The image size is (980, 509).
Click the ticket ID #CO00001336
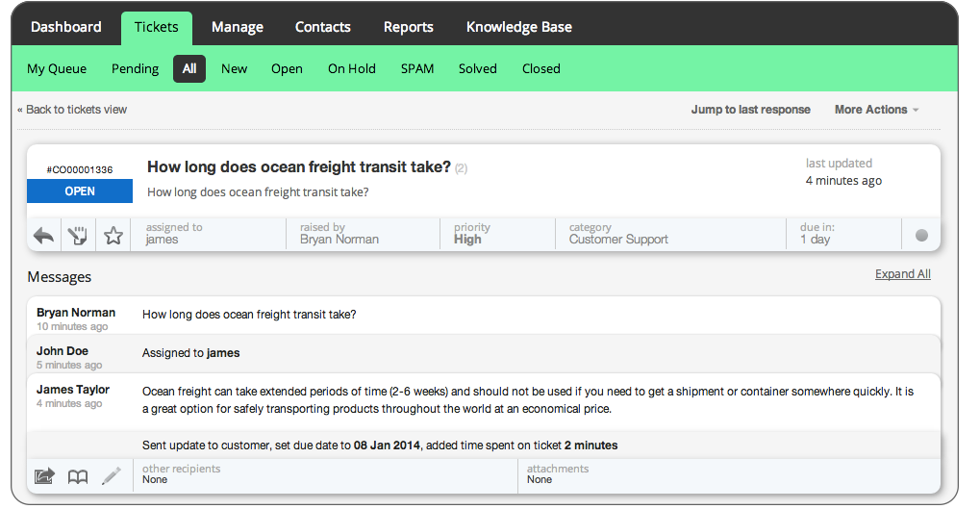click(80, 169)
